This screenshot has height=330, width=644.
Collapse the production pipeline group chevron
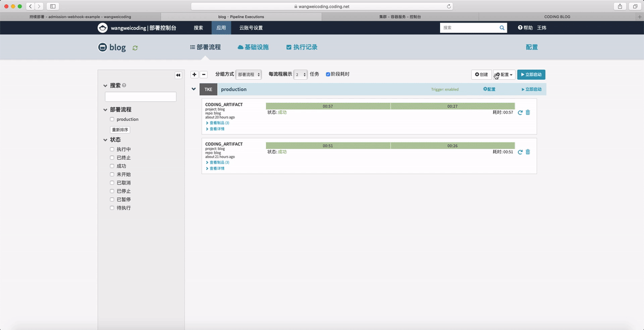point(193,89)
